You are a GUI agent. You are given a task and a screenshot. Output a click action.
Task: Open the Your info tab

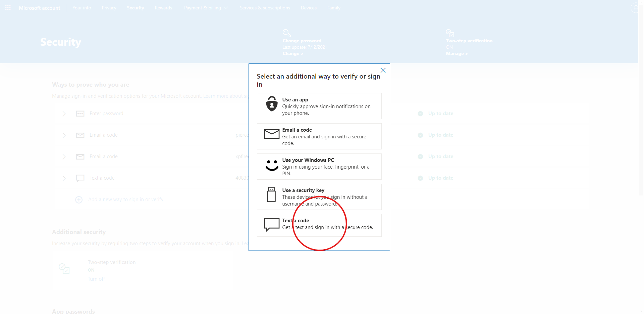click(82, 8)
